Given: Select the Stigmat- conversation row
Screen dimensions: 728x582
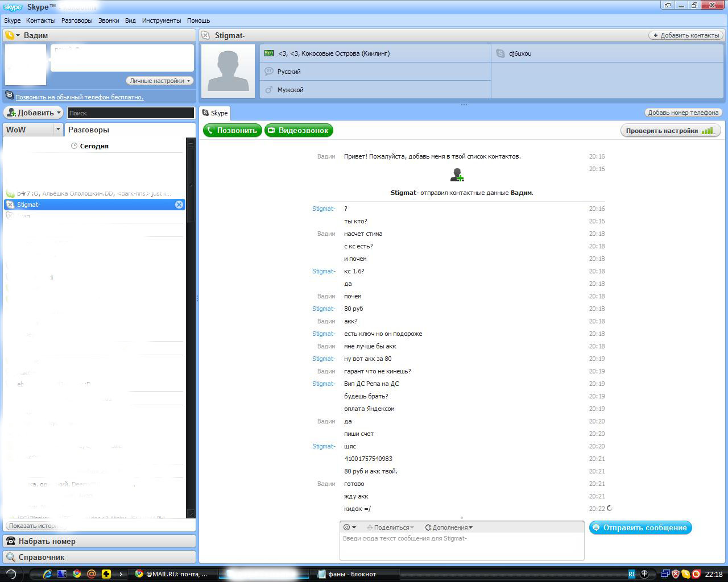Looking at the screenshot, I should pos(94,205).
